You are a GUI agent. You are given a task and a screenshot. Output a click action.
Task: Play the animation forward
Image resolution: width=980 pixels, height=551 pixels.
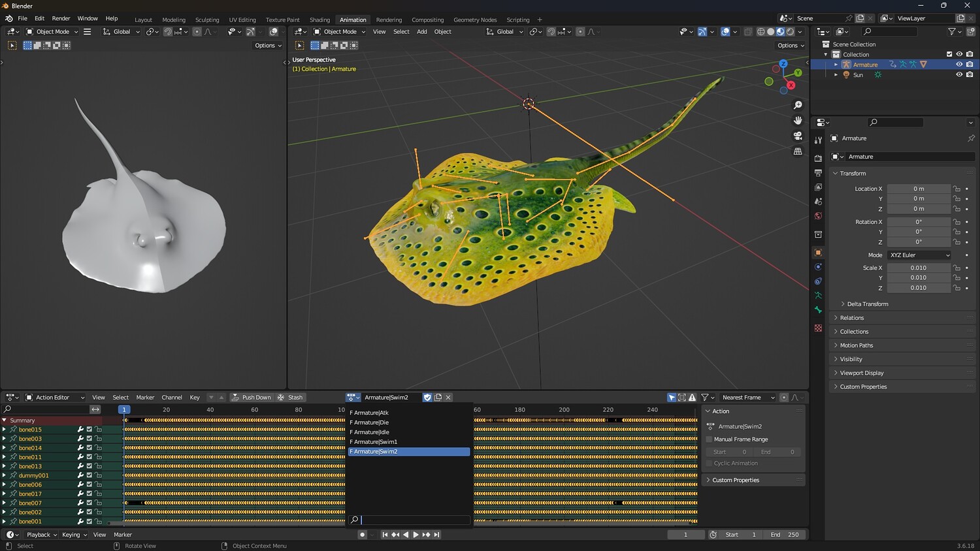pyautogui.click(x=416, y=535)
